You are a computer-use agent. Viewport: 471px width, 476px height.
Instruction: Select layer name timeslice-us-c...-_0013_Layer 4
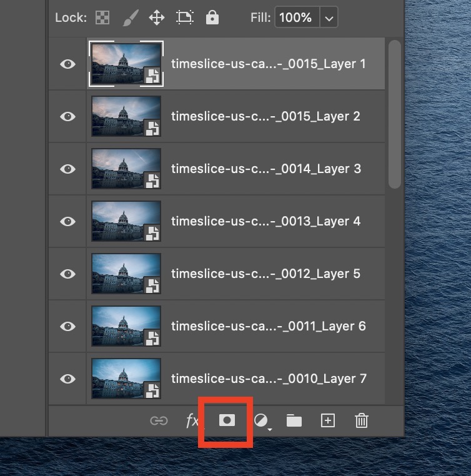point(265,222)
